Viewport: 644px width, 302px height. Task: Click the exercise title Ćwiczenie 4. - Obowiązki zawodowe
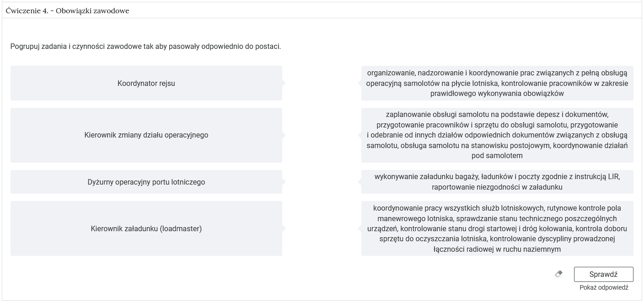pyautogui.click(x=68, y=11)
